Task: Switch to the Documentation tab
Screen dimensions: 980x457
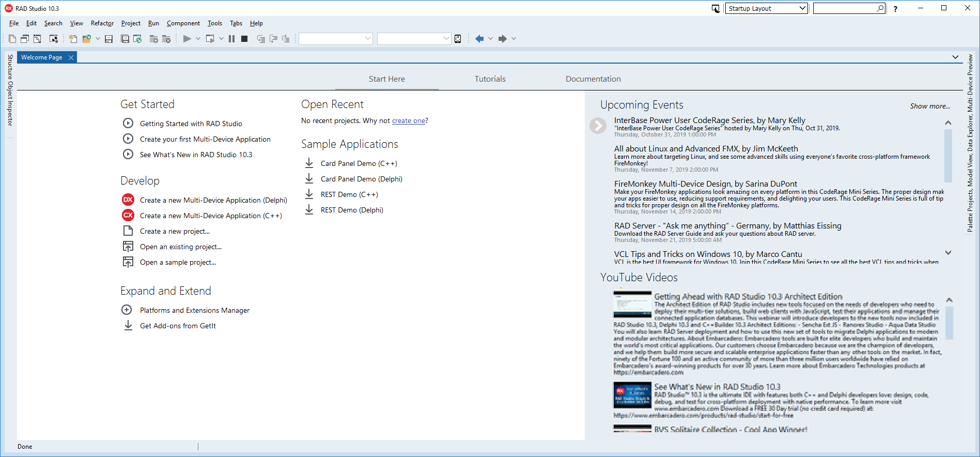Action: [x=593, y=79]
